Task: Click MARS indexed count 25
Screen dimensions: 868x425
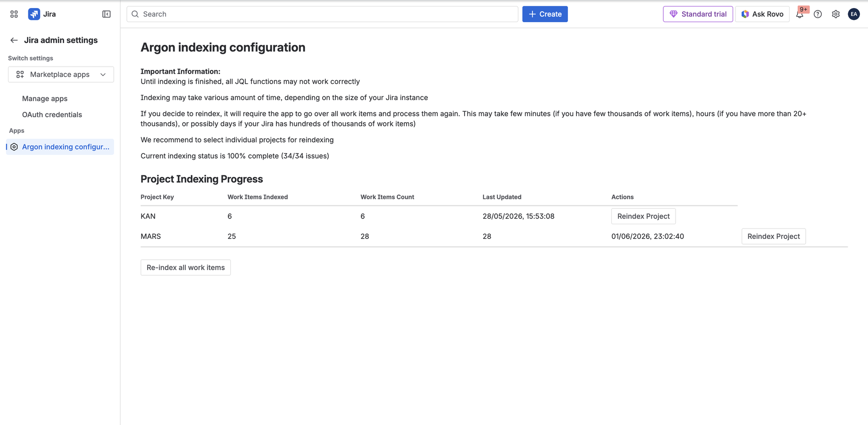Action: coord(232,237)
